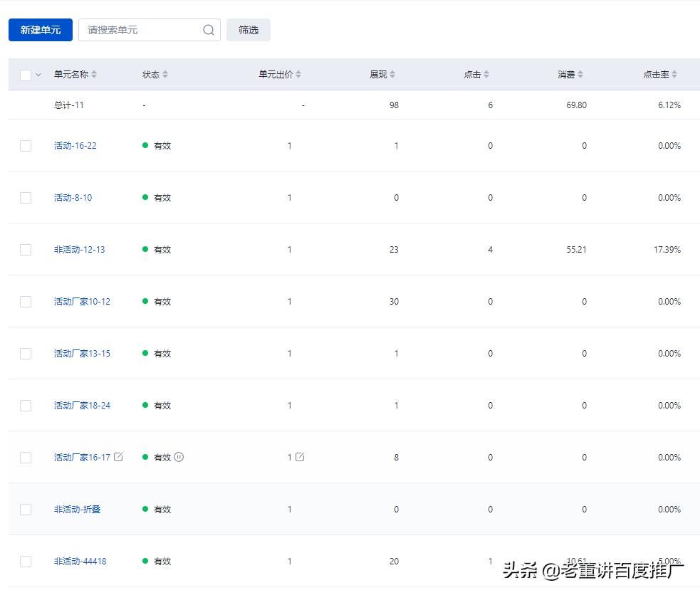The height and width of the screenshot is (595, 700).
Task: Select the checkbox for row 活动厂家13-15
Action: 26,353
